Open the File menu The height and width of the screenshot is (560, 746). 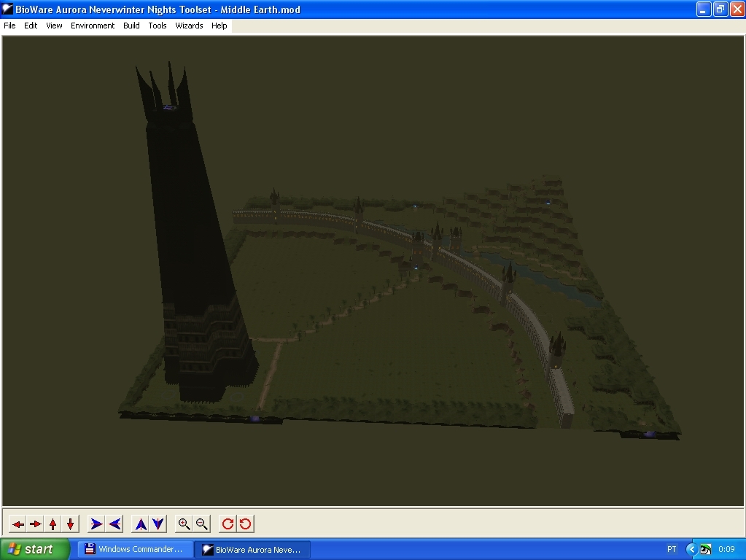click(10, 26)
